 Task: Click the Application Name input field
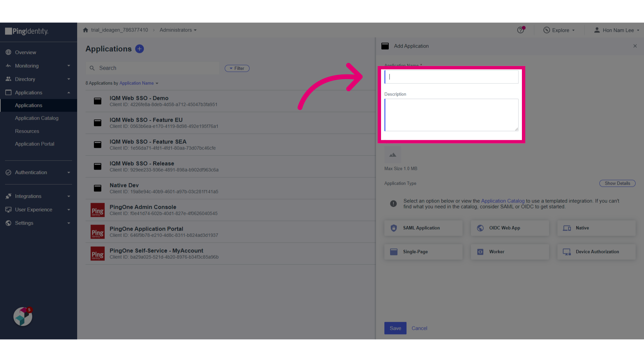pos(451,77)
